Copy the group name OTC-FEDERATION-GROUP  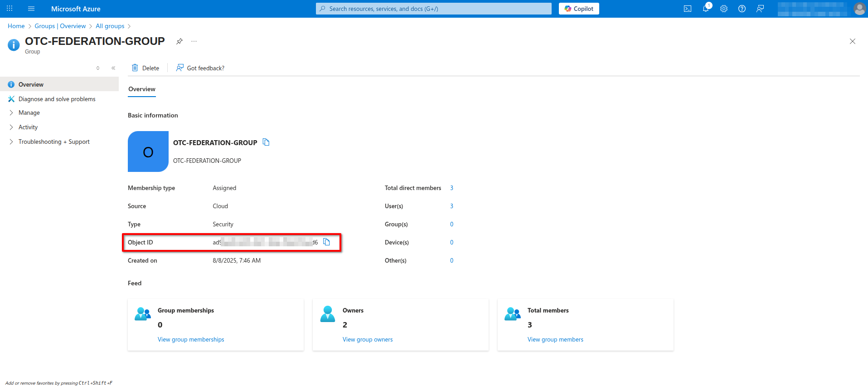pos(266,142)
